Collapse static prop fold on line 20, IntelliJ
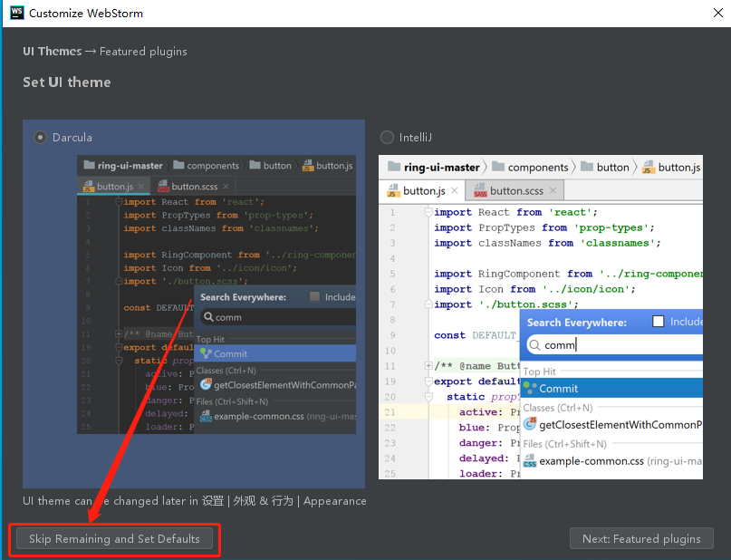 pyautogui.click(x=428, y=397)
